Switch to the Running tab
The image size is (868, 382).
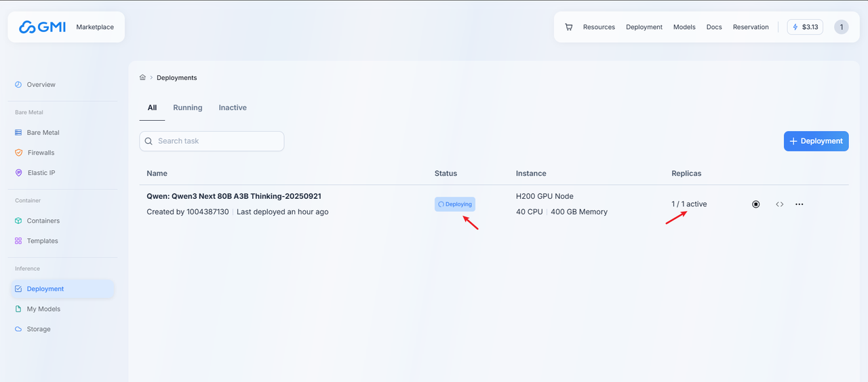coord(188,108)
